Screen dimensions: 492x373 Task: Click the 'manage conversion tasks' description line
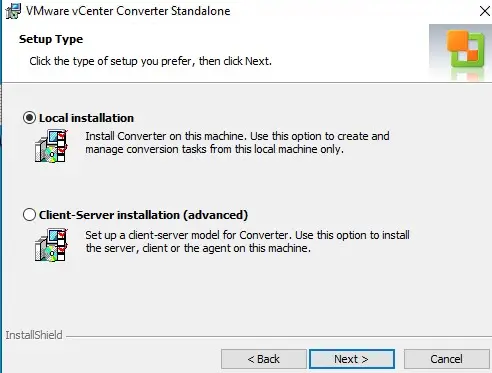pos(214,149)
